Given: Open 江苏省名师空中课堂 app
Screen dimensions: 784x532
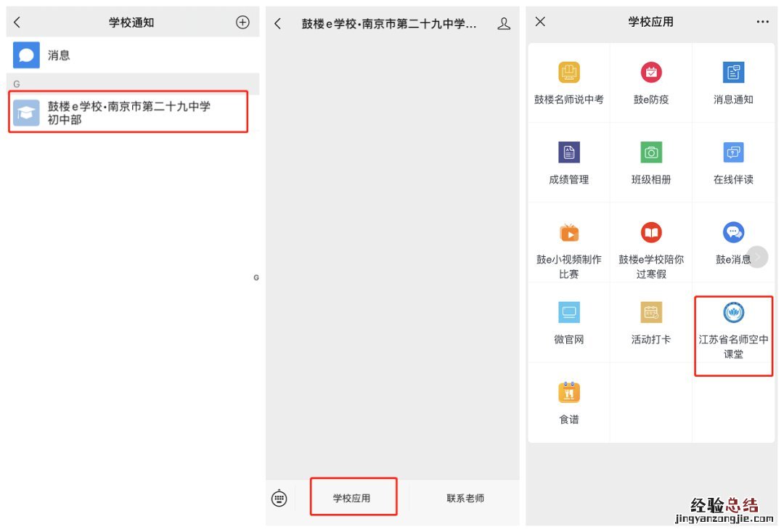Looking at the screenshot, I should pos(733,314).
